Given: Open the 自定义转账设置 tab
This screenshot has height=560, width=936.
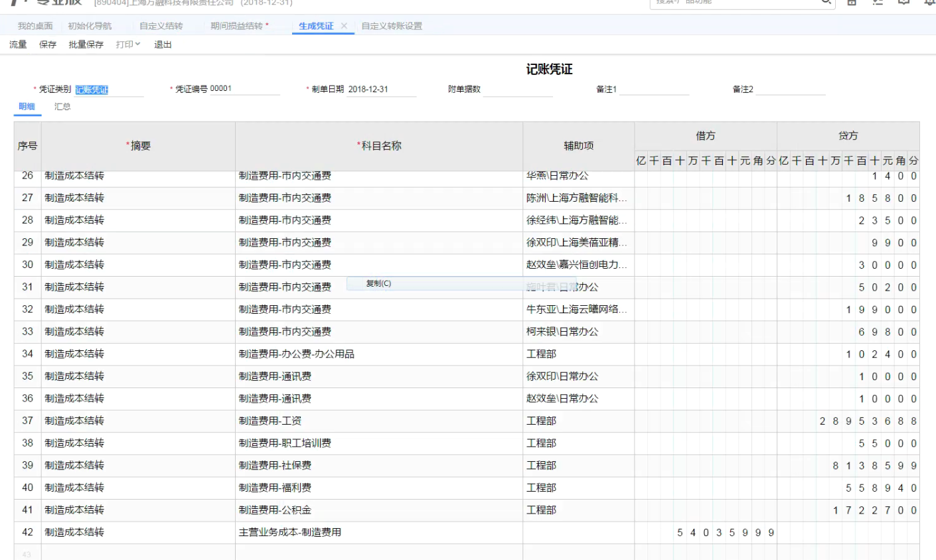Looking at the screenshot, I should 394,26.
